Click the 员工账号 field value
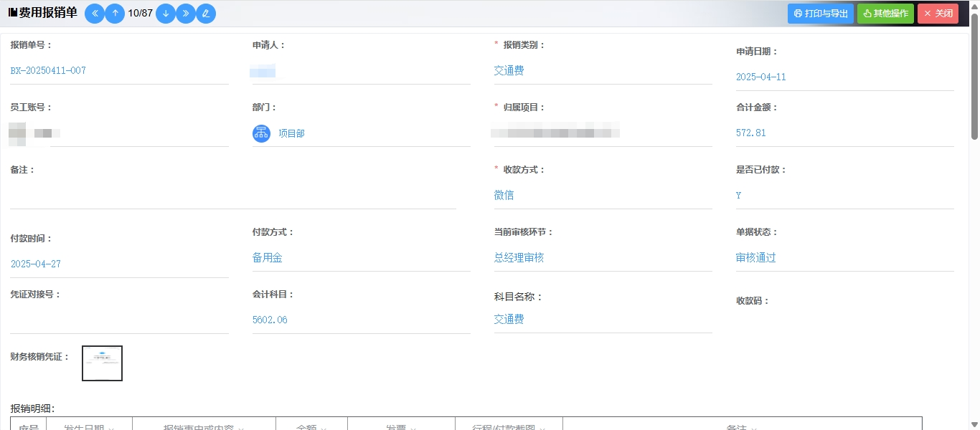The image size is (980, 430). tap(34, 133)
